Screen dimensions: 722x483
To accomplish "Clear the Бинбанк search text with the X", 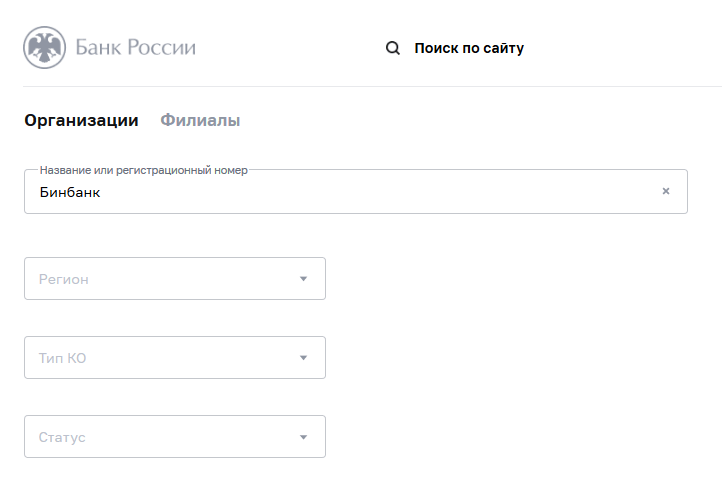I will (x=666, y=191).
